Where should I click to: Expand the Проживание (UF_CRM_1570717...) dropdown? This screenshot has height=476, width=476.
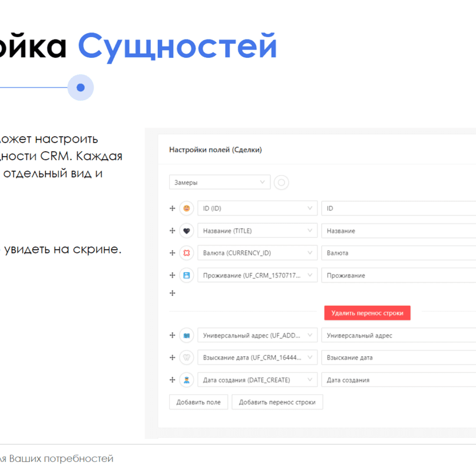point(257,275)
